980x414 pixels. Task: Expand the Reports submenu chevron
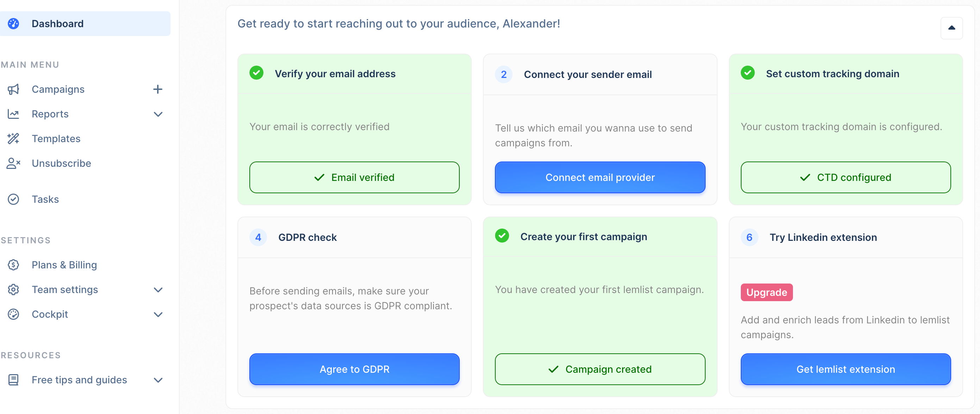(158, 114)
